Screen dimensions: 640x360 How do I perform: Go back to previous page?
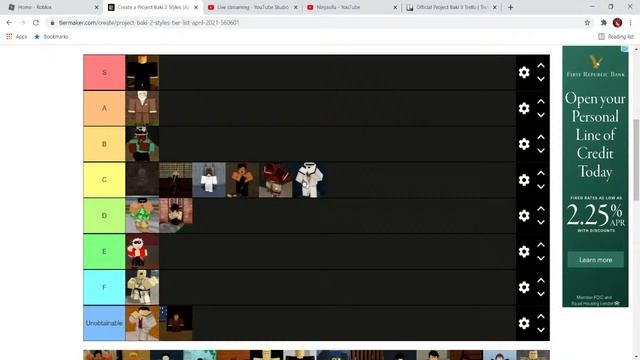(x=9, y=23)
